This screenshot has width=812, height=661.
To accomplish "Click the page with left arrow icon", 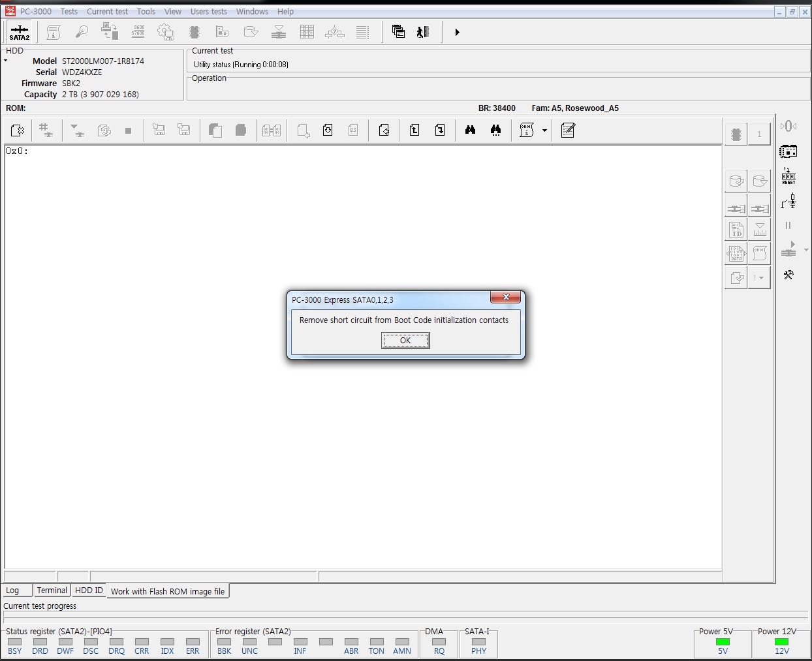I will coord(384,131).
